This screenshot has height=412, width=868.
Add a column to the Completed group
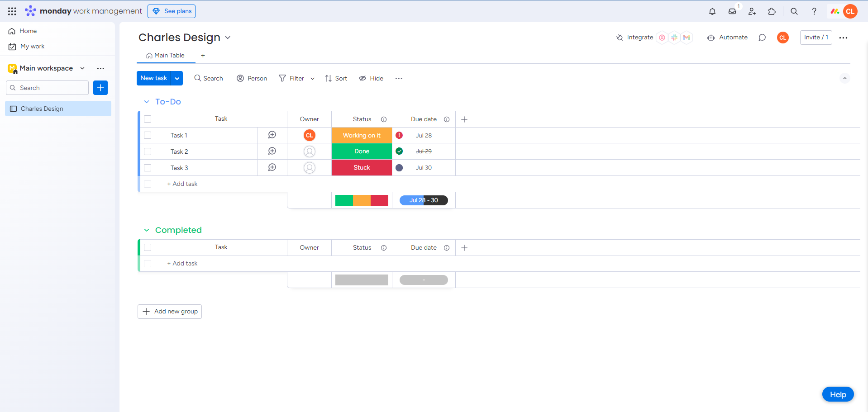464,248
